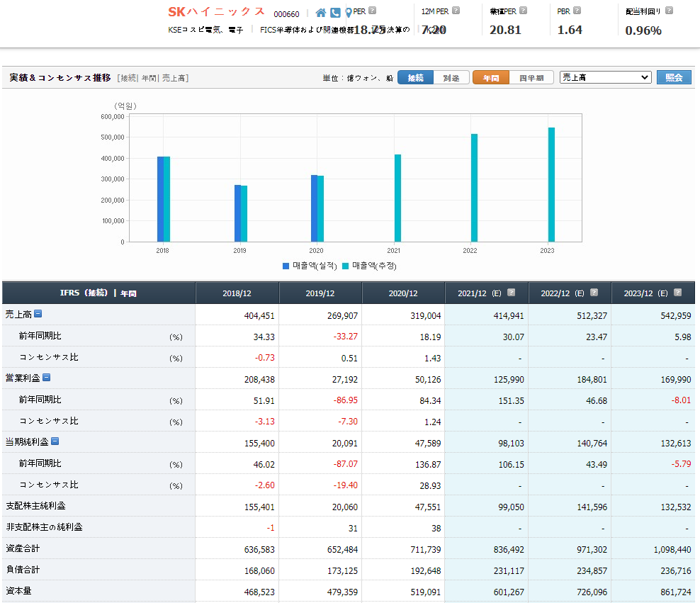Open the help icon next to 業種PER
Image resolution: width=700 pixels, height=603 pixels.
[523, 11]
